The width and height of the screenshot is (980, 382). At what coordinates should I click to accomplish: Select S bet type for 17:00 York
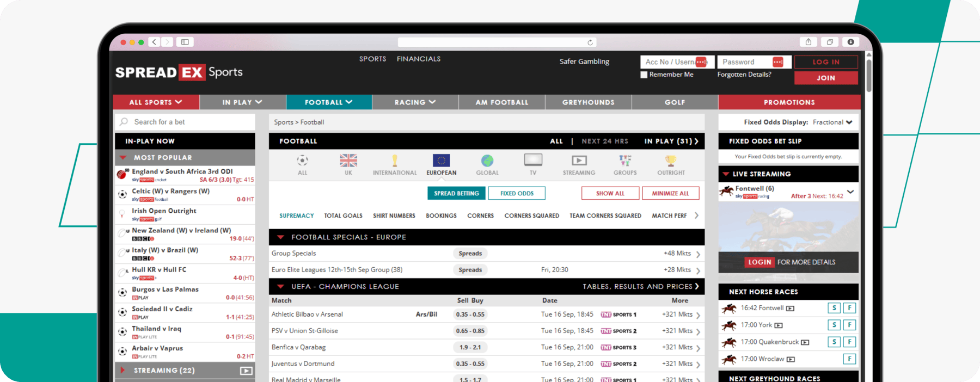click(834, 325)
